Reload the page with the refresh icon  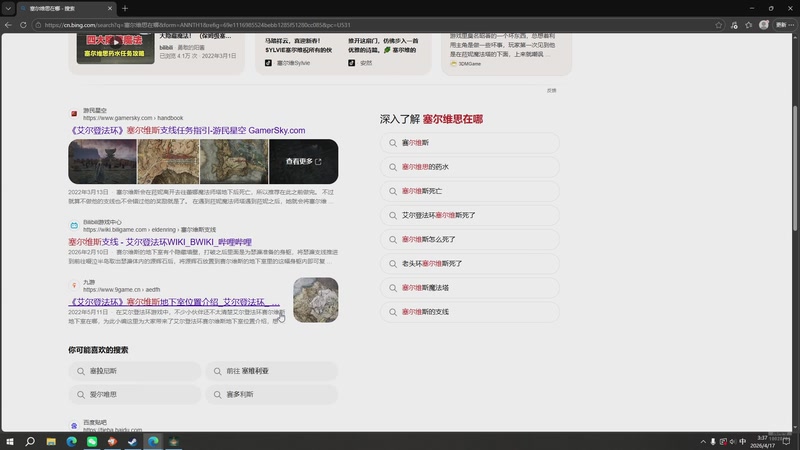[23, 24]
